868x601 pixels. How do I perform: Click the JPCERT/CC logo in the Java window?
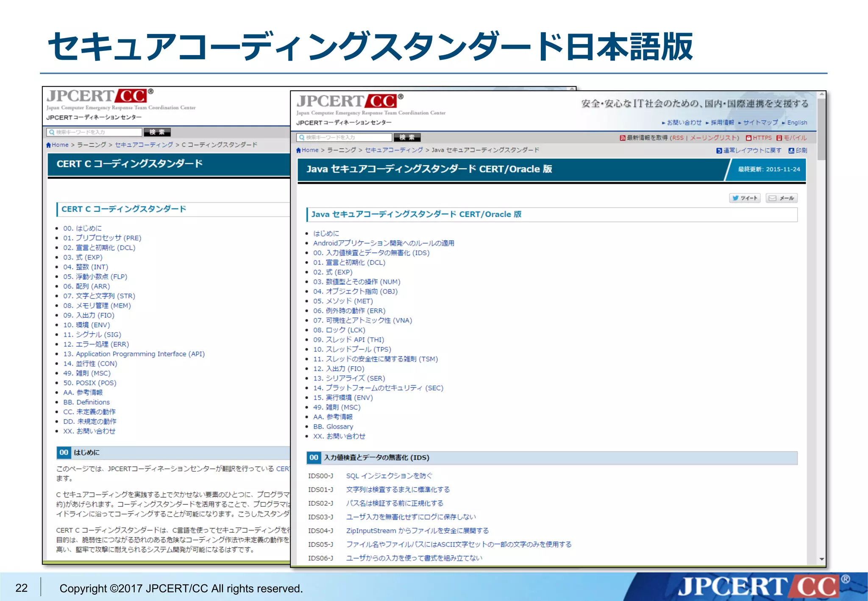coord(350,101)
